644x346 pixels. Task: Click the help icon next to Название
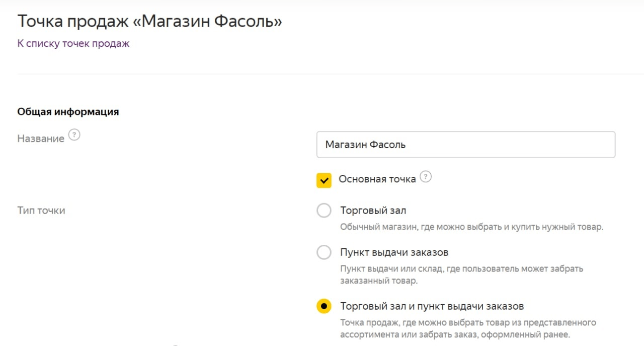coord(74,135)
